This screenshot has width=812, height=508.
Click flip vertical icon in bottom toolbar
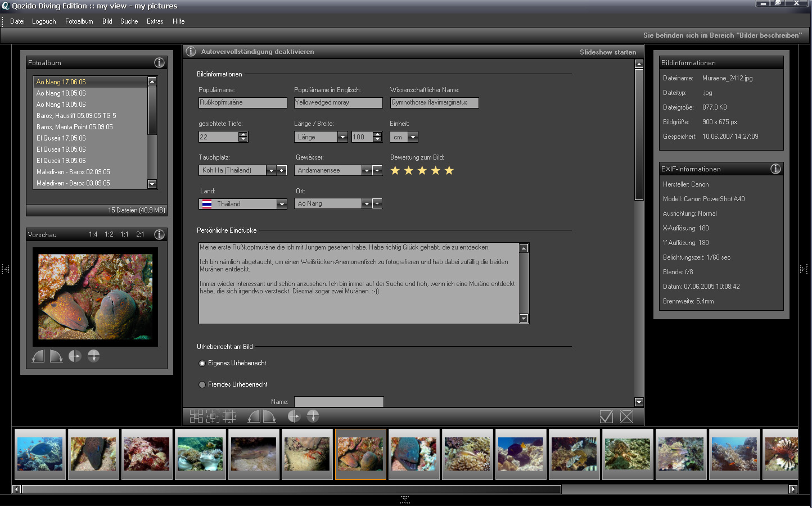[313, 416]
